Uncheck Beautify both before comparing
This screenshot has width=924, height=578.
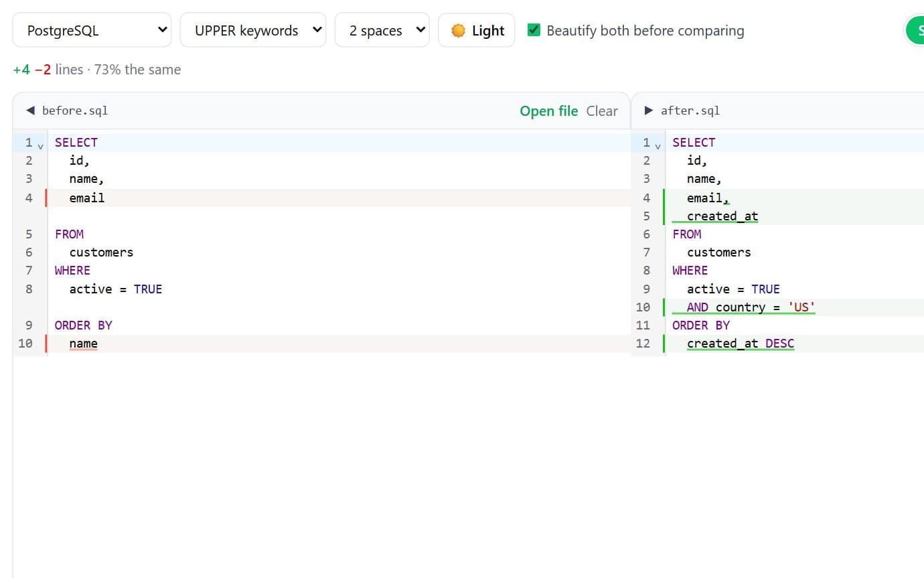tap(534, 30)
